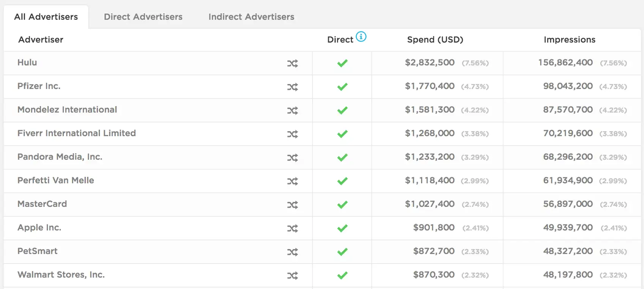644x289 pixels.
Task: Open the info icon beside Direct header
Action: coord(361,37)
